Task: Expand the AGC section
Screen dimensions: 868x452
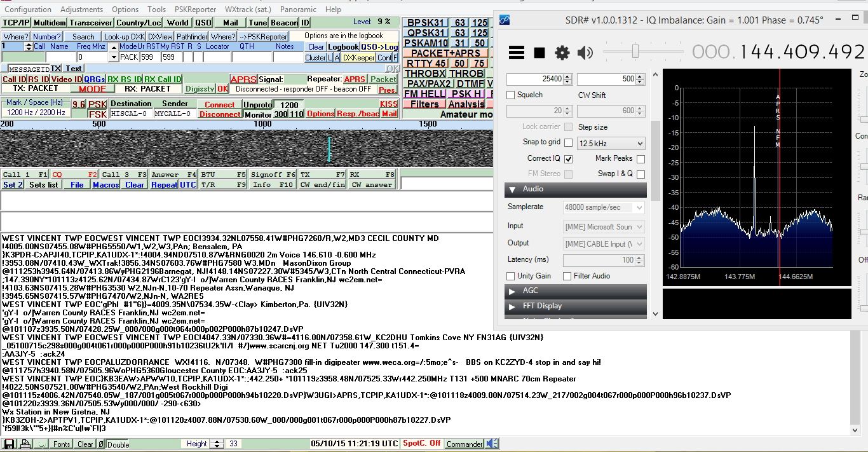Action: click(576, 291)
